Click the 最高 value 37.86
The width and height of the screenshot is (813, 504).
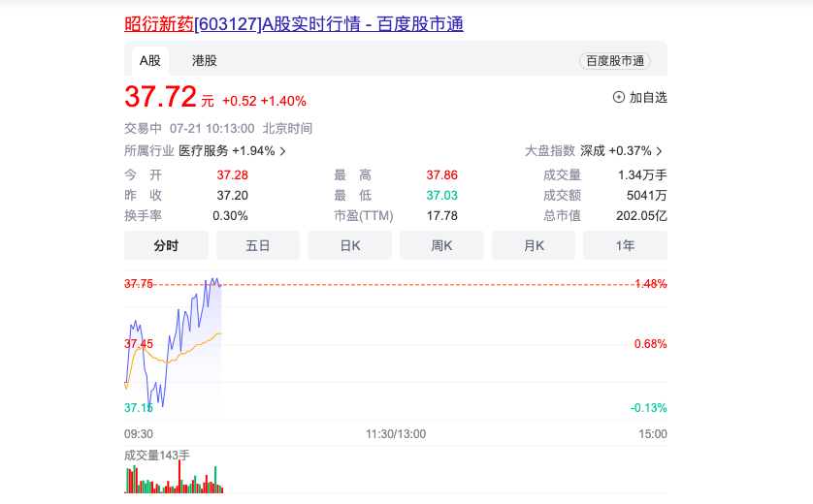coord(441,175)
